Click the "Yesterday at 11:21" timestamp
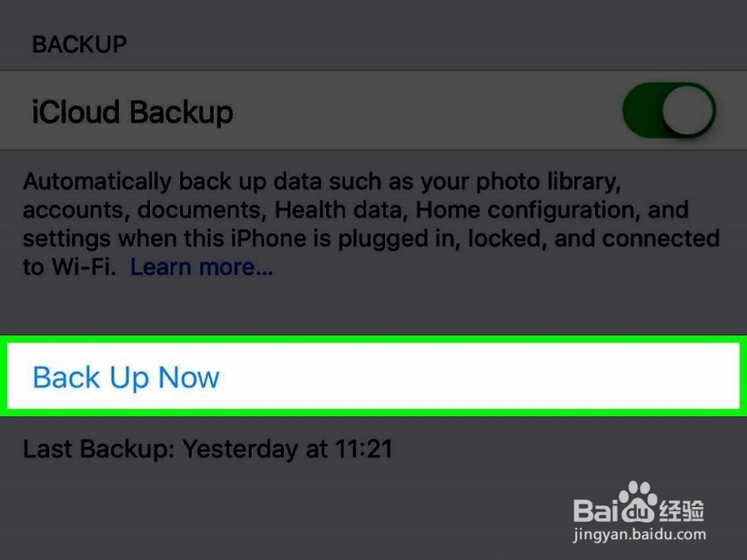This screenshot has height=560, width=747. 287,450
